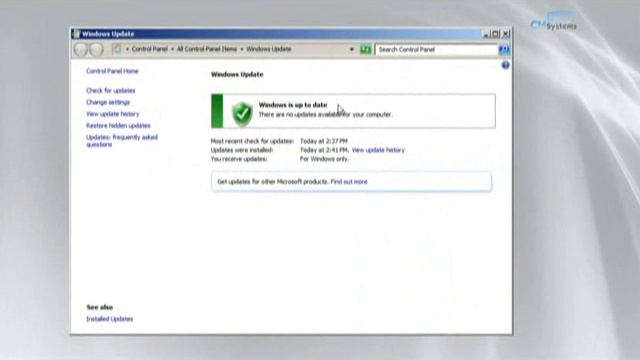Click 'For Windows only.' text

pos(324,159)
